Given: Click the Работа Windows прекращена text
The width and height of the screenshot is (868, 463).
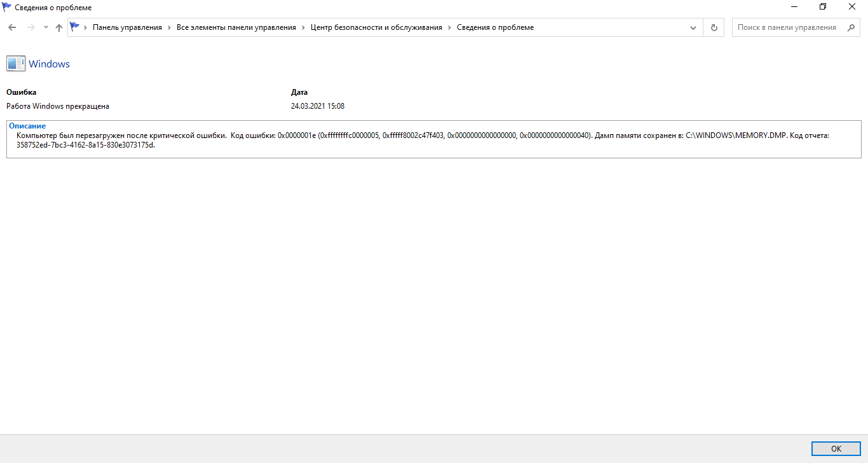Looking at the screenshot, I should pos(58,106).
